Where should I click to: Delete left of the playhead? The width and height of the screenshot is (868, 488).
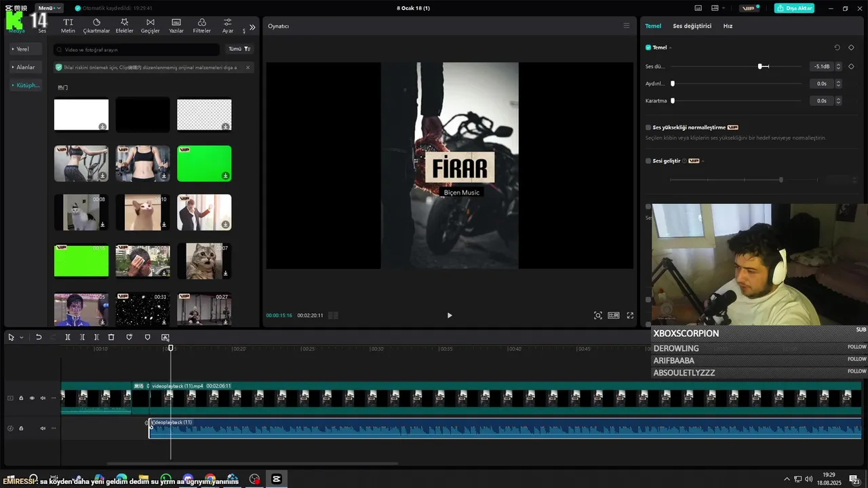point(82,337)
